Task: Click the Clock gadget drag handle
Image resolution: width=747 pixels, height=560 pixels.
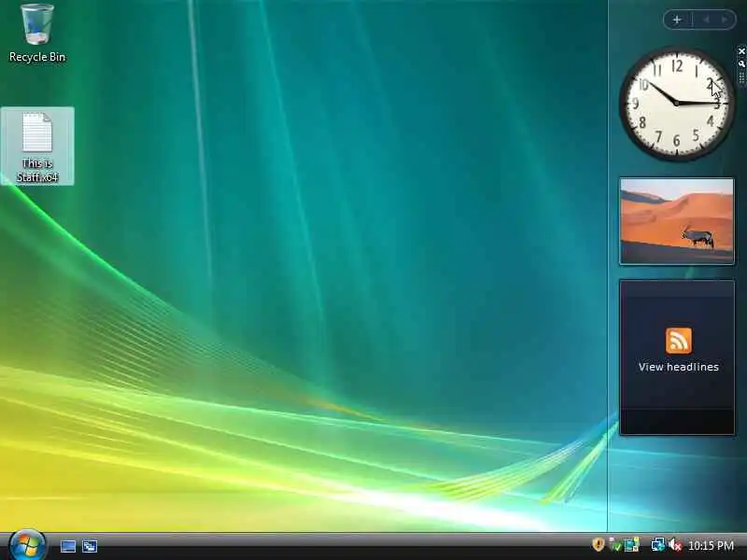Action: (741, 78)
